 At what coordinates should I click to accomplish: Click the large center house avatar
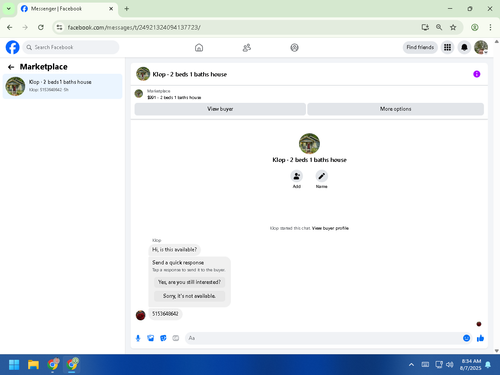click(x=309, y=144)
